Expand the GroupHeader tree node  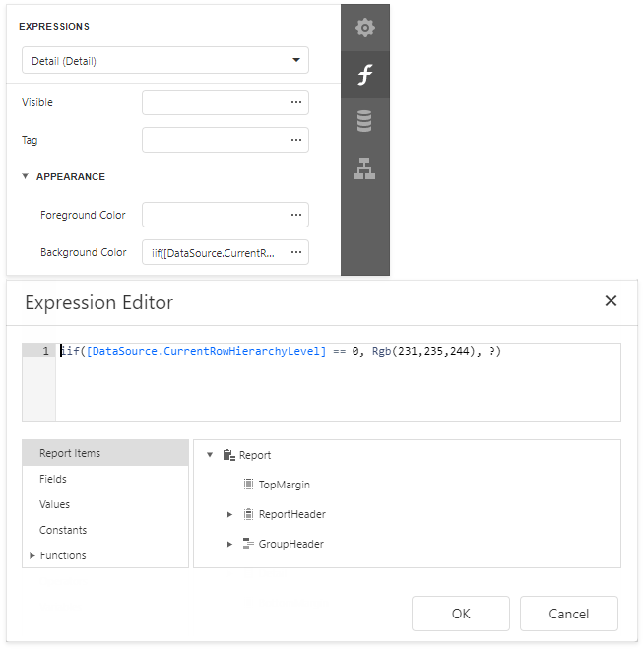(229, 544)
